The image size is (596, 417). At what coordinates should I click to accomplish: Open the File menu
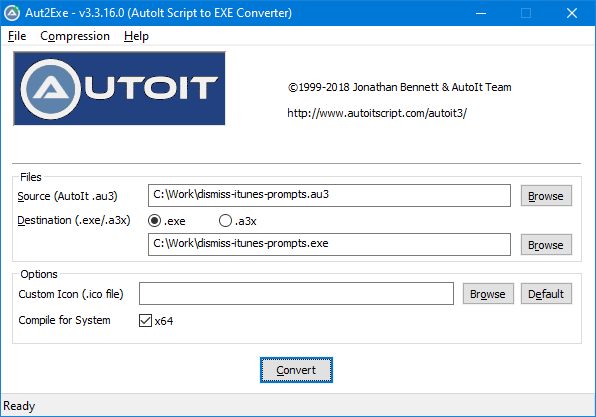17,36
